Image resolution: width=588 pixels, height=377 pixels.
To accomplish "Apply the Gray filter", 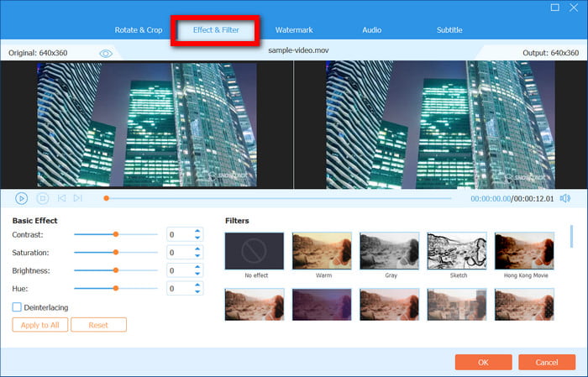I will pos(389,250).
